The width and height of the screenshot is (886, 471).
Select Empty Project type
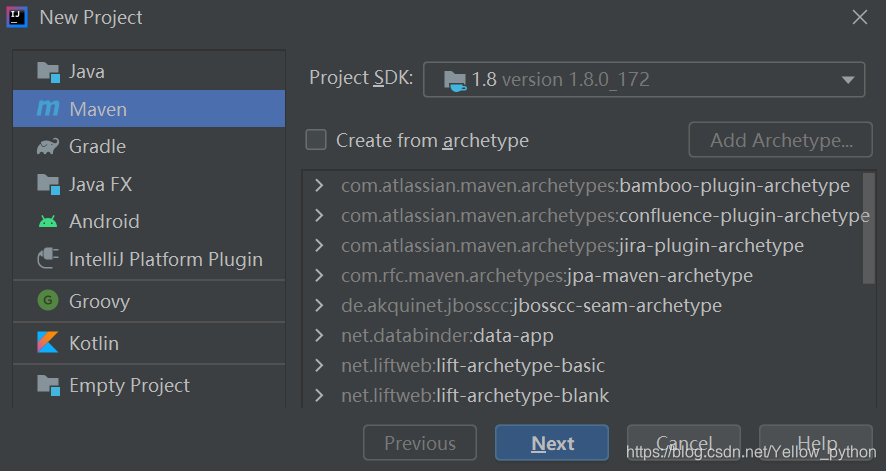pyautogui.click(x=149, y=385)
